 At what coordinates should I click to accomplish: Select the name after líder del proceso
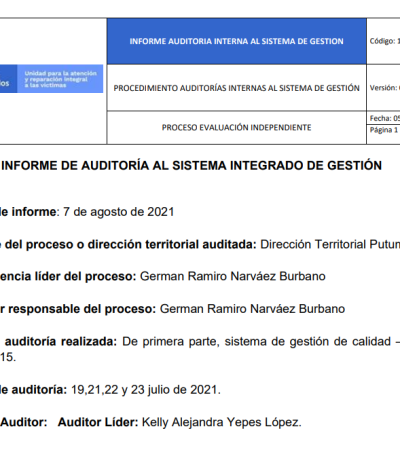coord(233,276)
